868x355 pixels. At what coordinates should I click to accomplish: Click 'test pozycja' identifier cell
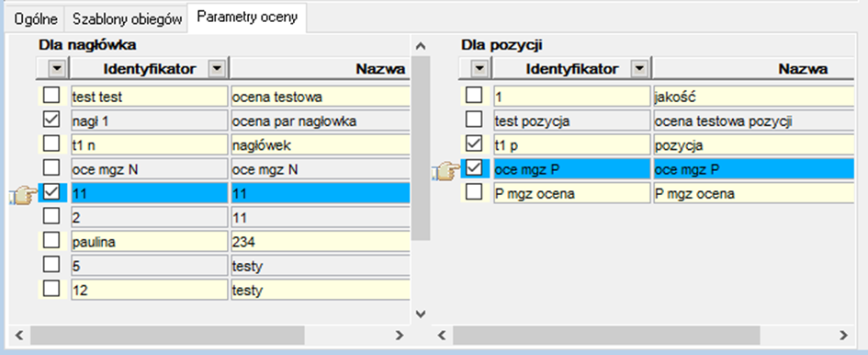tap(572, 120)
